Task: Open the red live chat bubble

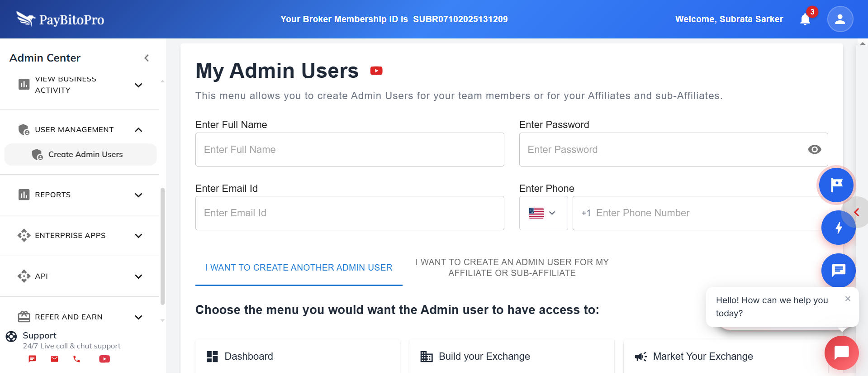Action: pyautogui.click(x=841, y=352)
